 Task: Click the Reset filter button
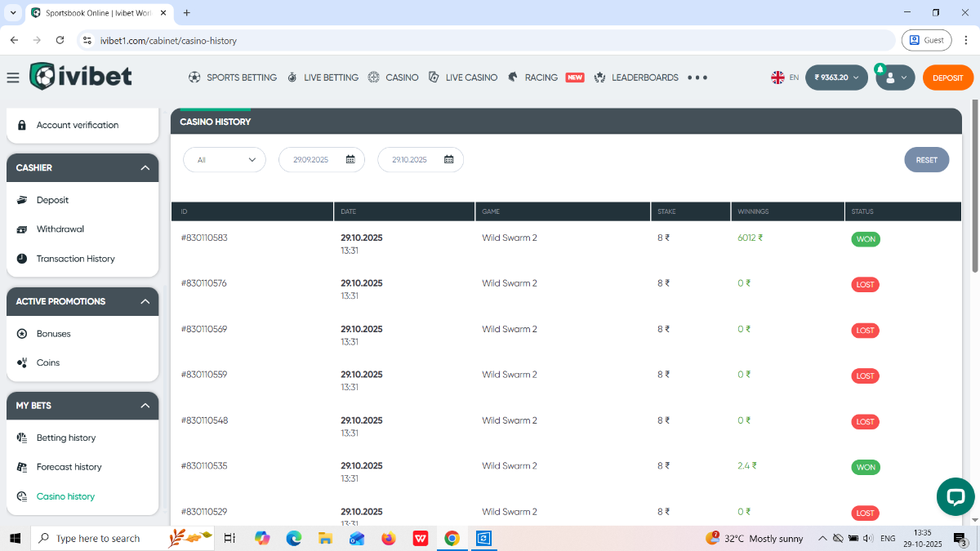[926, 160]
